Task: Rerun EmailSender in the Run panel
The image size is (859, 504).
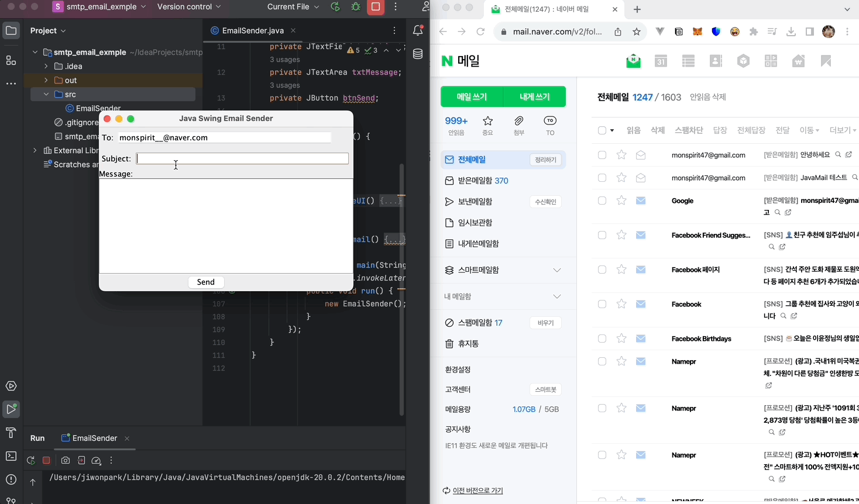Action: click(x=31, y=461)
